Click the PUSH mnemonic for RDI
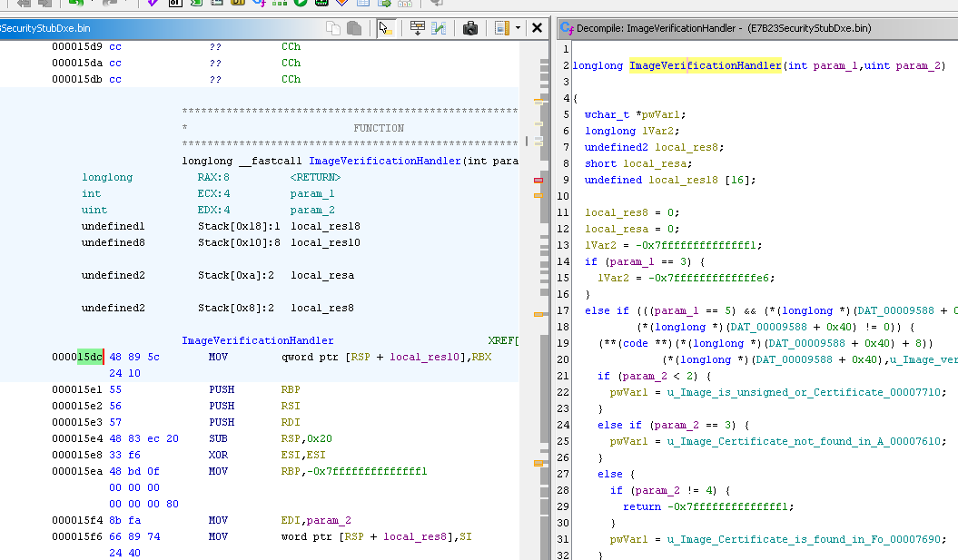This screenshot has width=958, height=560. [x=222, y=422]
